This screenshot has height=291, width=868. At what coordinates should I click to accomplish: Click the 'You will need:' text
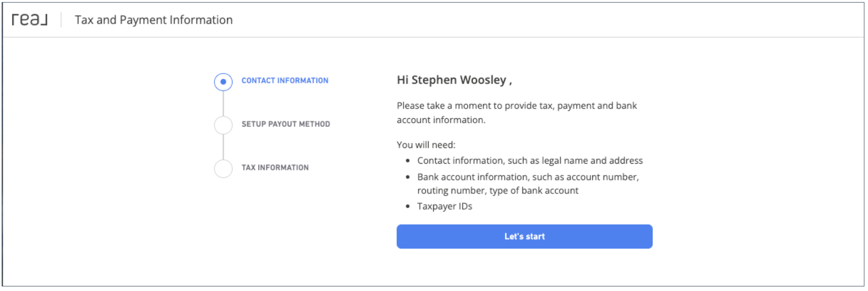pyautogui.click(x=426, y=145)
